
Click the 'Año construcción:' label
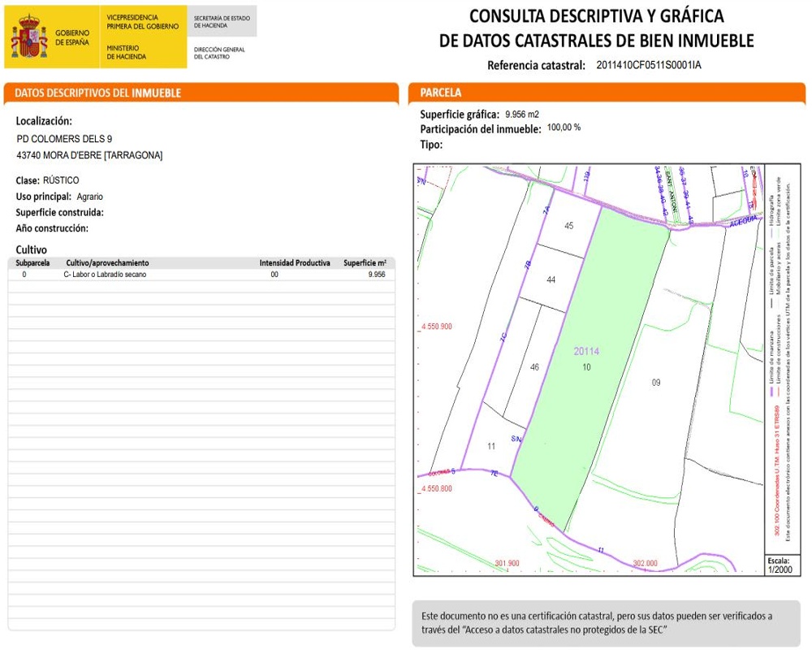point(52,228)
